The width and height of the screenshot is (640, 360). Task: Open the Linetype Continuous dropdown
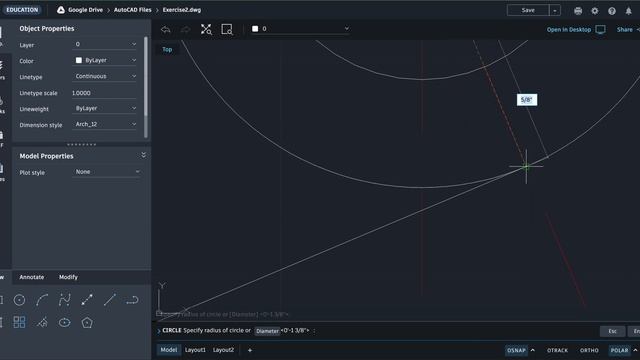[104, 76]
